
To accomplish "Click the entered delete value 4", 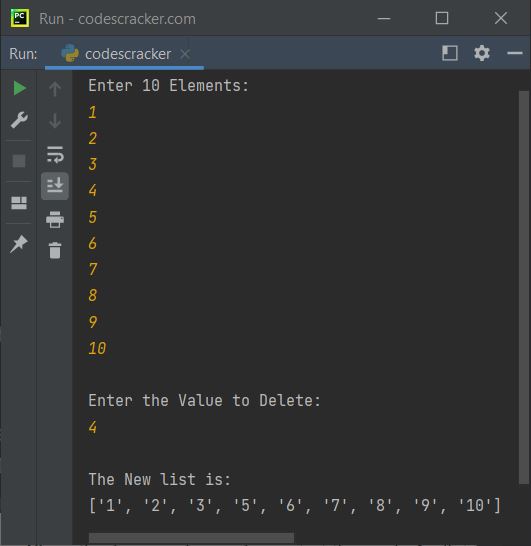I will coord(93,427).
